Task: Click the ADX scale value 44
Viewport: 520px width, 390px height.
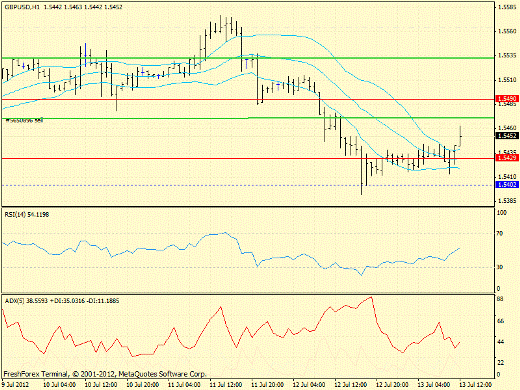Action: point(500,342)
